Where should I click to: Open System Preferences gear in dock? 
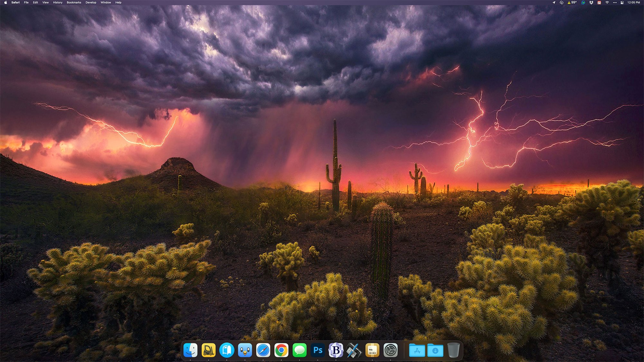[x=391, y=350]
